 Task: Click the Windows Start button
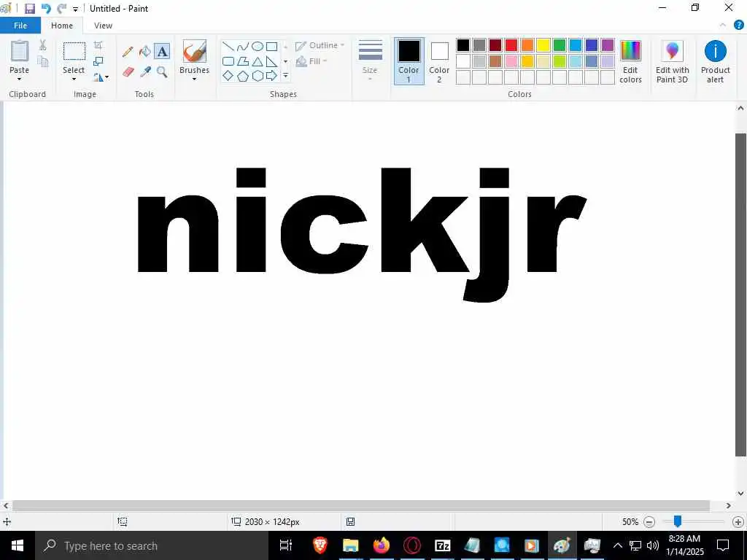pos(18,545)
